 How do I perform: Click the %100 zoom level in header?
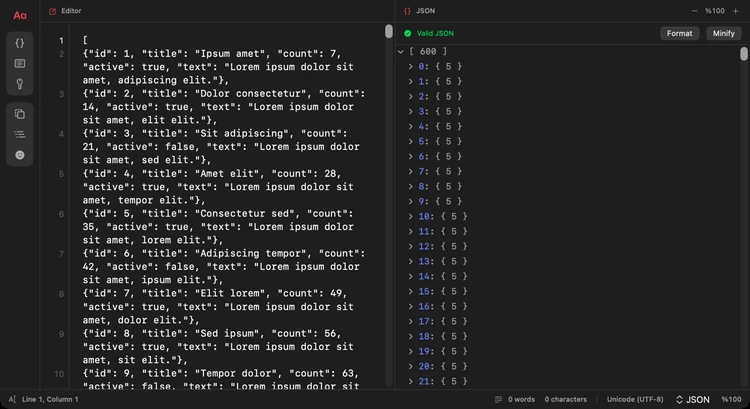[715, 11]
